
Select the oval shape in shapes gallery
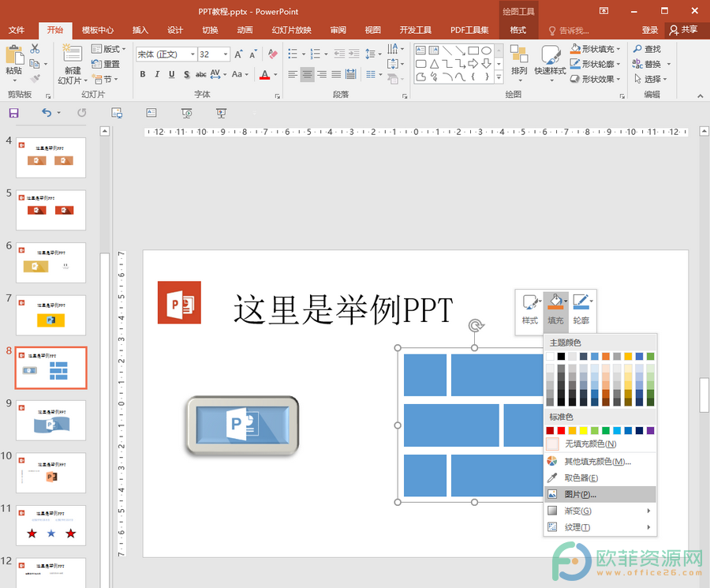tap(487, 51)
